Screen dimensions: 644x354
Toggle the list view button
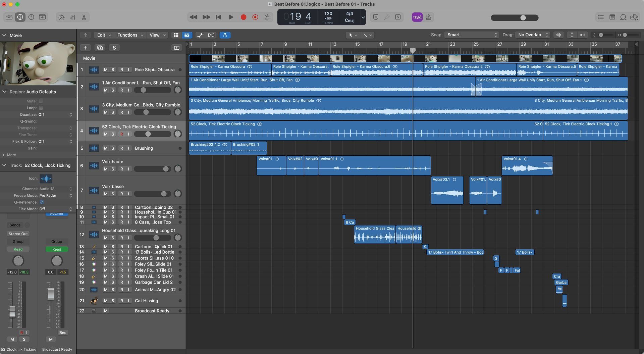(x=187, y=35)
